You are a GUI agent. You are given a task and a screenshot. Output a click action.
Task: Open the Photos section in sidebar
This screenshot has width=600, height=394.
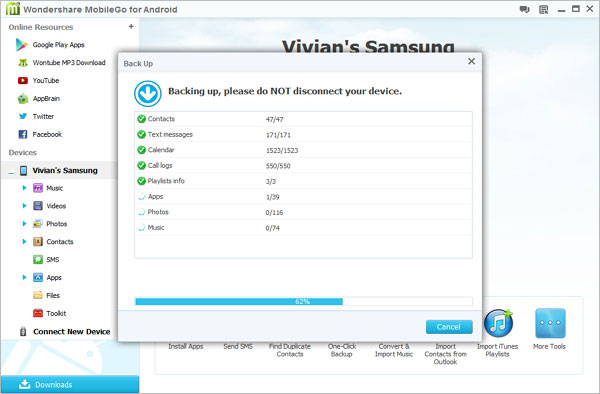pyautogui.click(x=50, y=224)
